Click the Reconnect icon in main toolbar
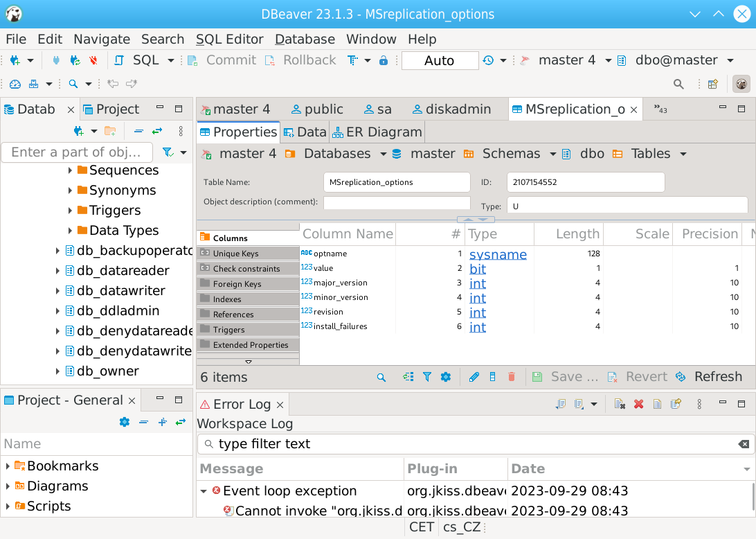The width and height of the screenshot is (756, 539). point(75,60)
